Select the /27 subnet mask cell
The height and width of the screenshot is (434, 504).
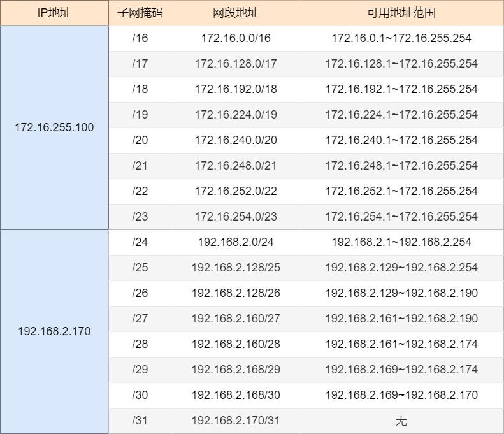click(x=140, y=319)
